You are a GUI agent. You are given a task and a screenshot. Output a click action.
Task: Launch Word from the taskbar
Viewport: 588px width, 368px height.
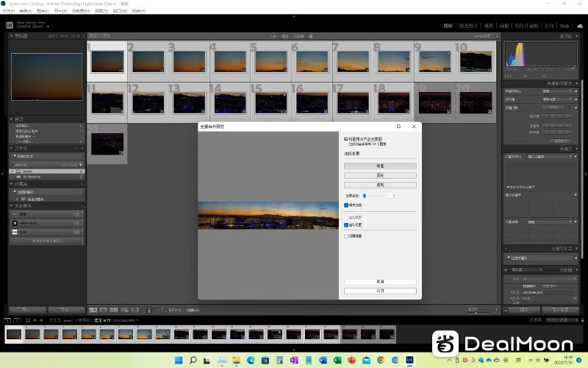point(323,360)
